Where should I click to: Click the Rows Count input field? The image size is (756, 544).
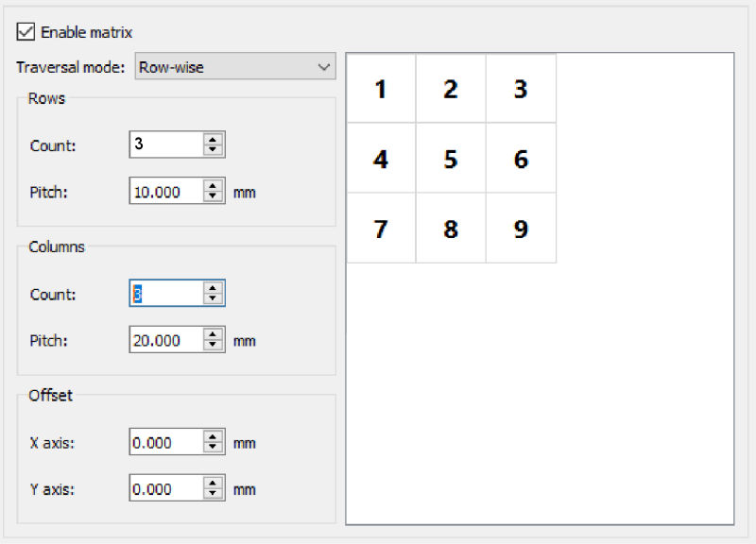coord(166,144)
